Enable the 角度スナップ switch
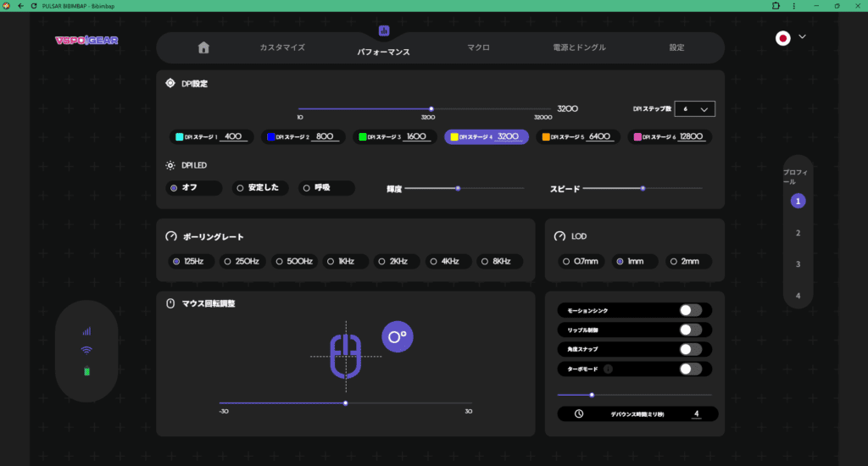 point(690,349)
